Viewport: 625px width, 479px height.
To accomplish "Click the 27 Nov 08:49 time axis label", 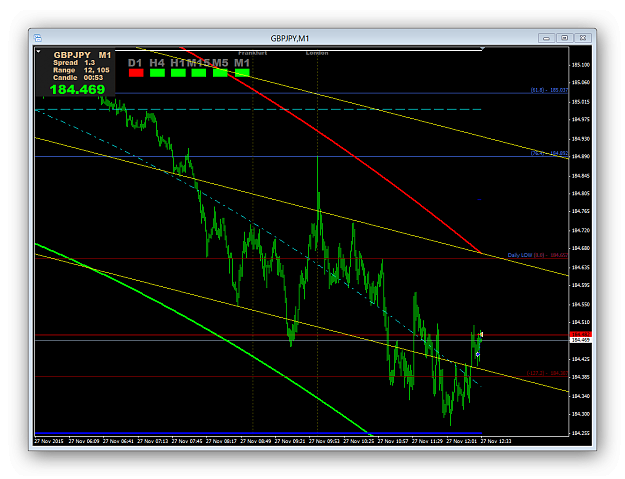I will tap(256, 441).
